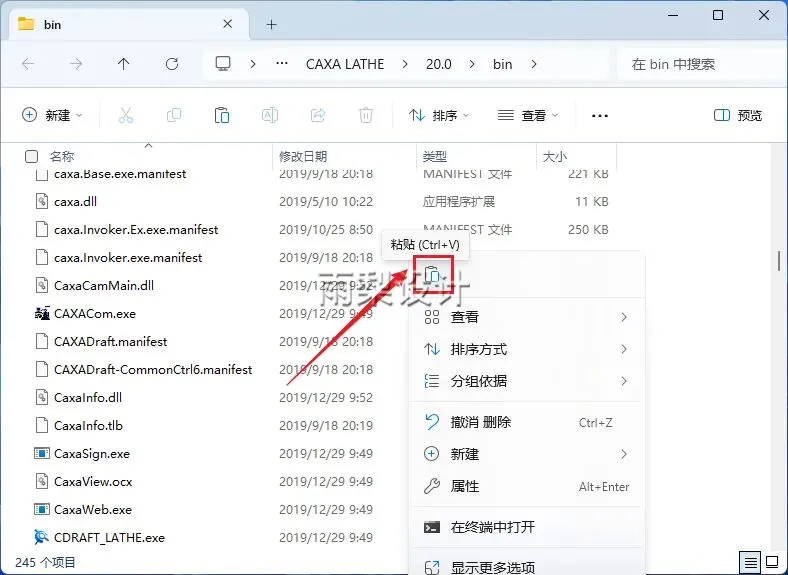Click the Back navigation arrow
788x575 pixels.
(x=28, y=64)
